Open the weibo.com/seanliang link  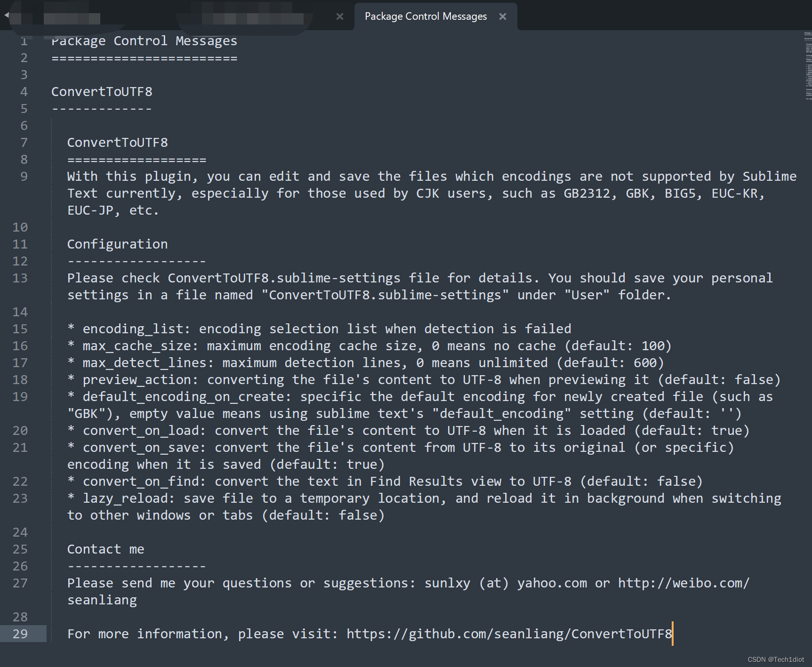point(683,583)
